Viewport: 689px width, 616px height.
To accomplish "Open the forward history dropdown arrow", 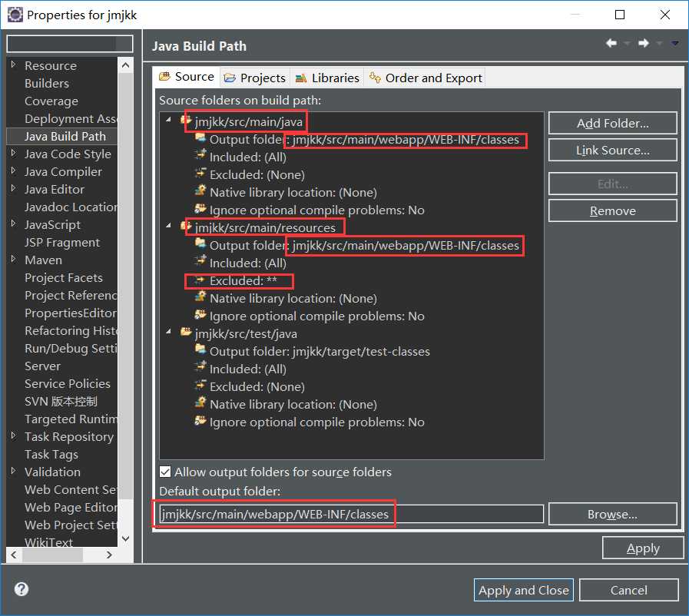I will click(659, 43).
